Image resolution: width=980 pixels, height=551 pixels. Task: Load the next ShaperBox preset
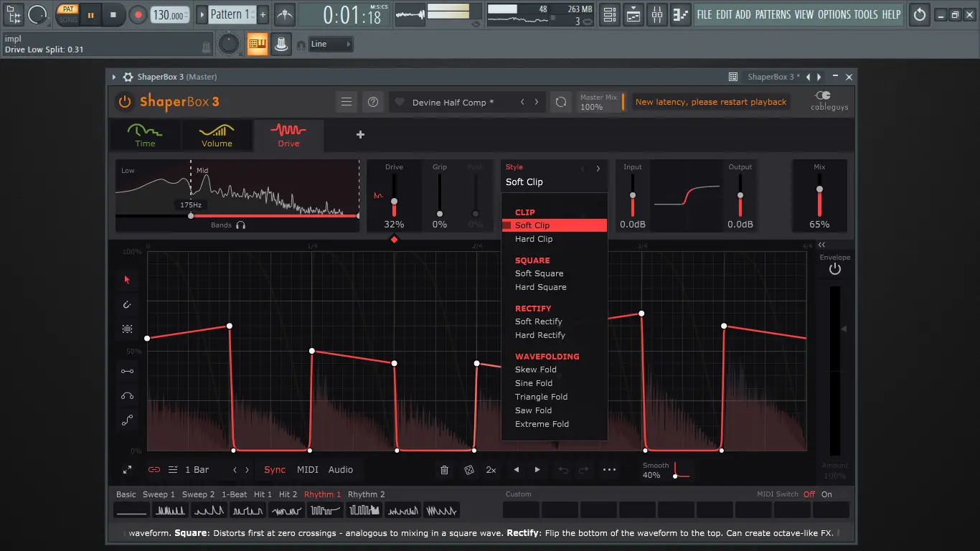[537, 102]
